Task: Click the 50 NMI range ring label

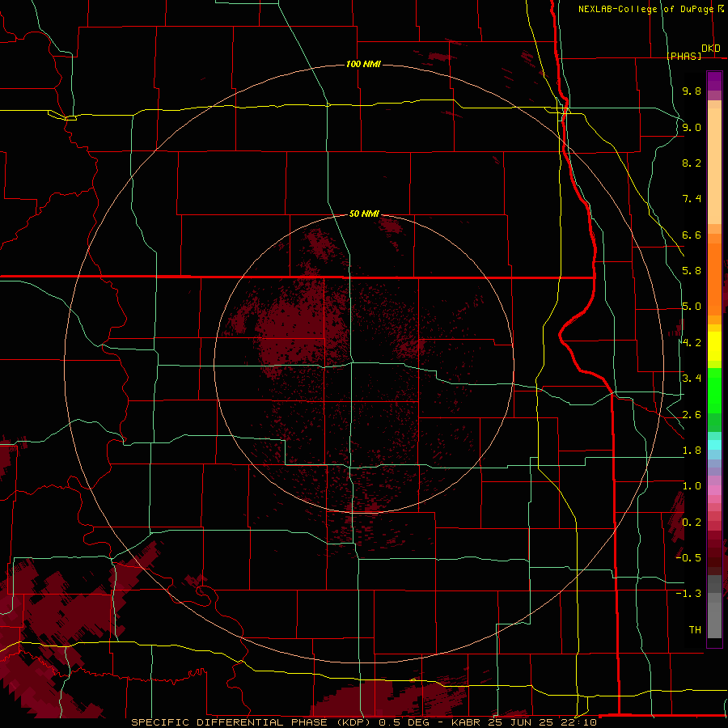Action: [x=364, y=214]
